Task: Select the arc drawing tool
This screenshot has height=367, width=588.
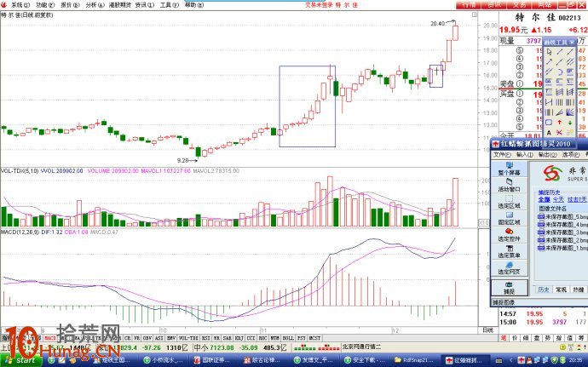Action: click(560, 72)
